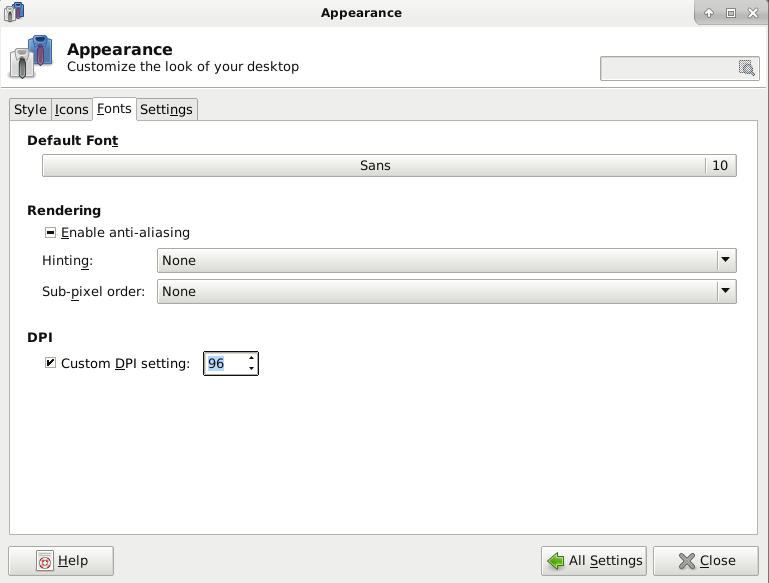Screen dimensions: 769x583
Task: Click the roll-up arrow titlebar button
Action: tap(708, 13)
